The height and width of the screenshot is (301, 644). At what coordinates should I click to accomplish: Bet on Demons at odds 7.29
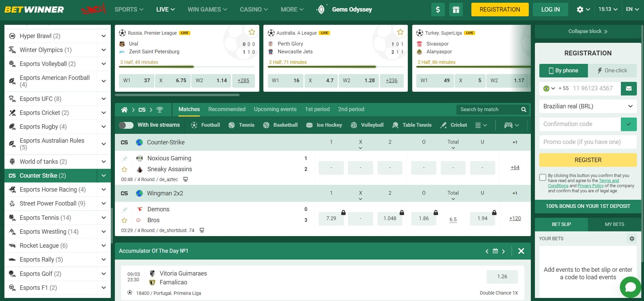[331, 218]
